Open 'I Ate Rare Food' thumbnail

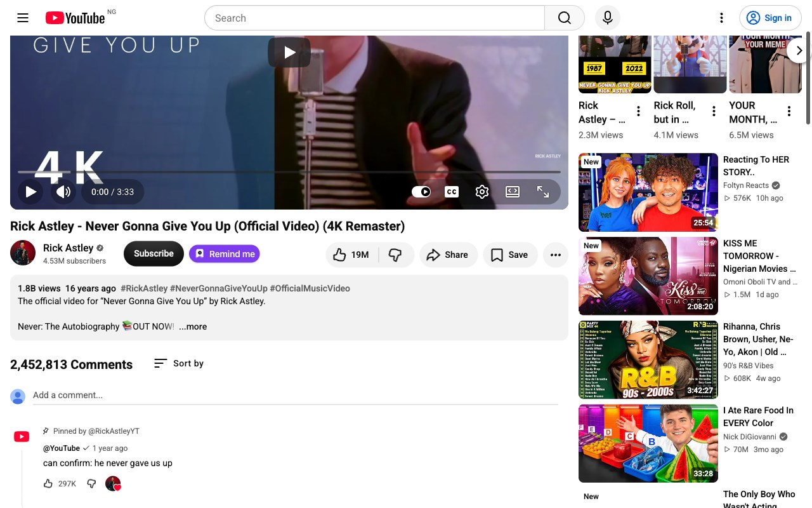tap(648, 444)
